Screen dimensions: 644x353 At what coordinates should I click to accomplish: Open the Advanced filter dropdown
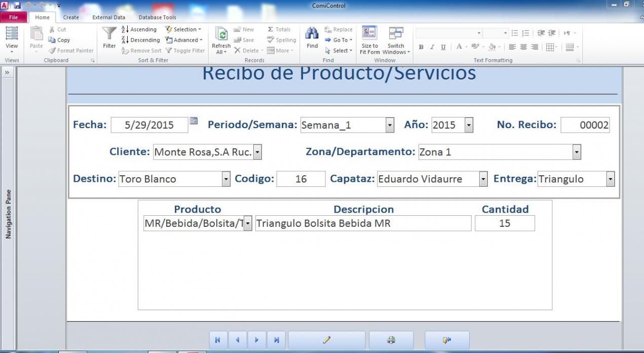pos(184,40)
